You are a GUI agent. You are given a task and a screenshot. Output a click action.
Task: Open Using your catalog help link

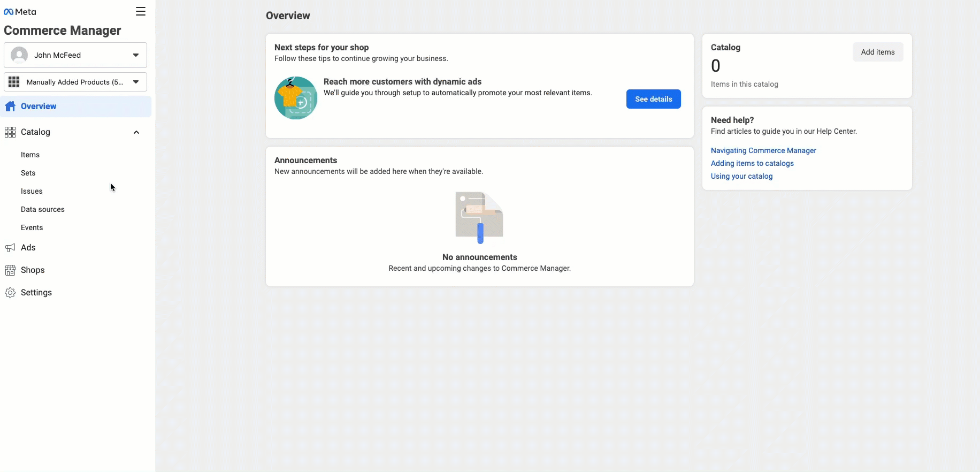coord(741,176)
